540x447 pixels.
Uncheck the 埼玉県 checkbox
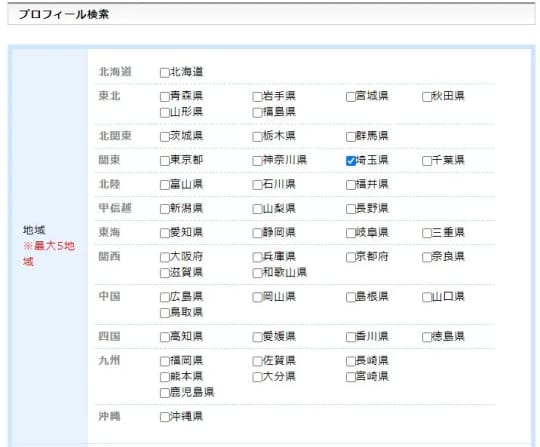pos(351,161)
